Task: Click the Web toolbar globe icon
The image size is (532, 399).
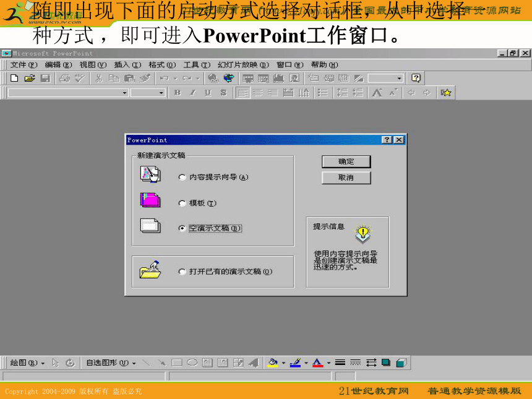Action: [x=229, y=79]
